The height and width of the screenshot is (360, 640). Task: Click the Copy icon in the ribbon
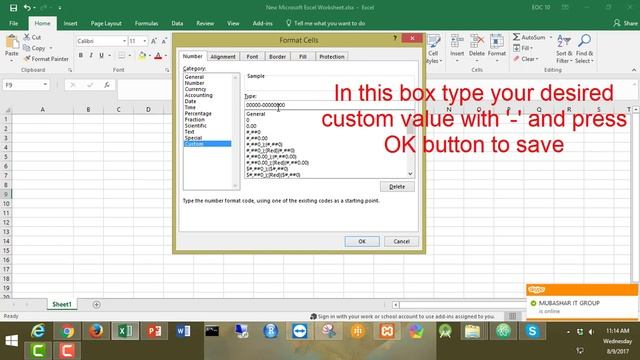(27, 48)
